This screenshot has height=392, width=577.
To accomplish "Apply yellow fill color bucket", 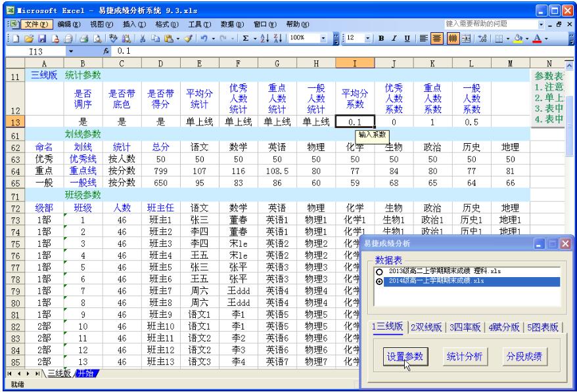I will 518,38.
